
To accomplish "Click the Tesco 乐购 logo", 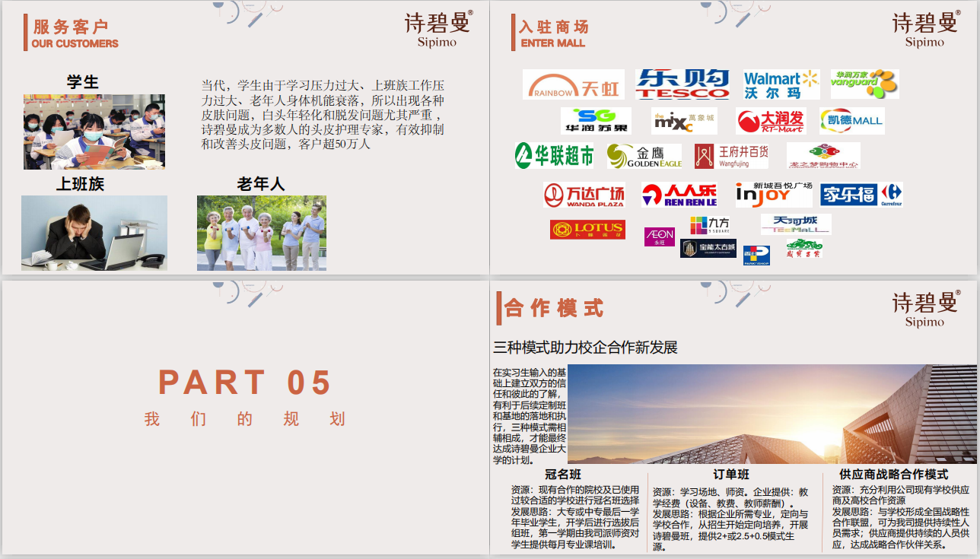I will point(682,84).
